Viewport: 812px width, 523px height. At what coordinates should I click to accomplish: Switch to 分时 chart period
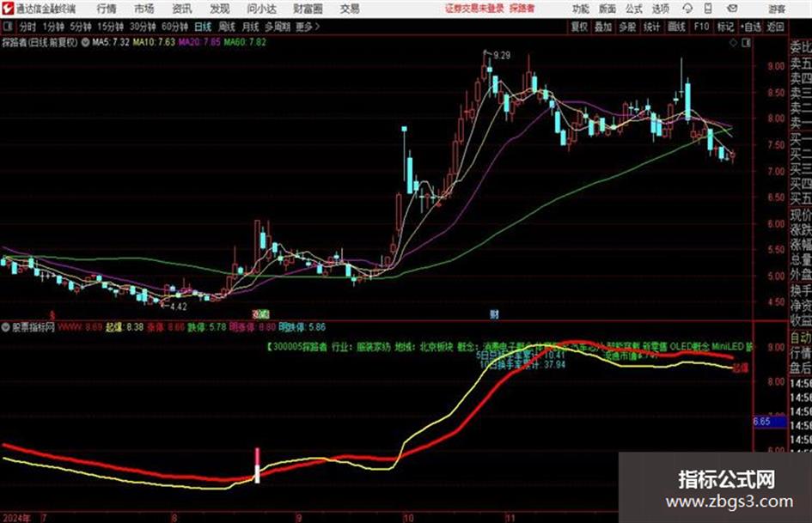pos(28,27)
